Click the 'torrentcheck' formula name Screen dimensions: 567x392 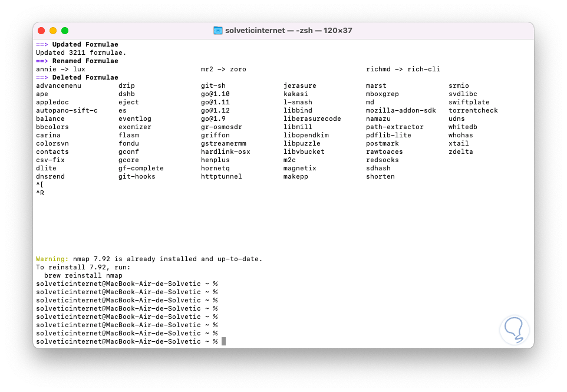click(x=473, y=111)
